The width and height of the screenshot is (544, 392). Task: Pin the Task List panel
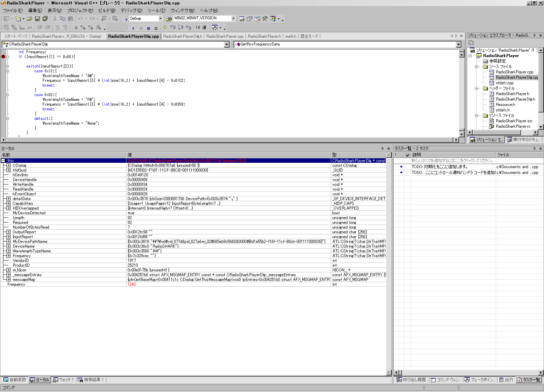pyautogui.click(x=534, y=148)
